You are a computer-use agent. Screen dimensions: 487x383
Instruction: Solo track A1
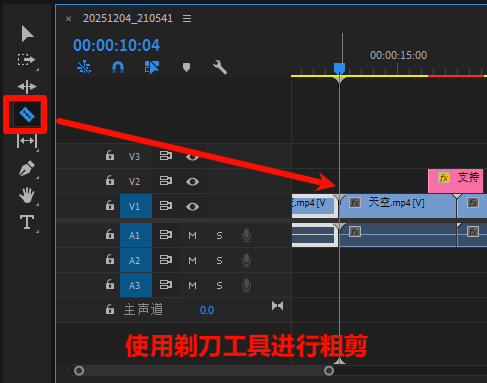coord(219,236)
